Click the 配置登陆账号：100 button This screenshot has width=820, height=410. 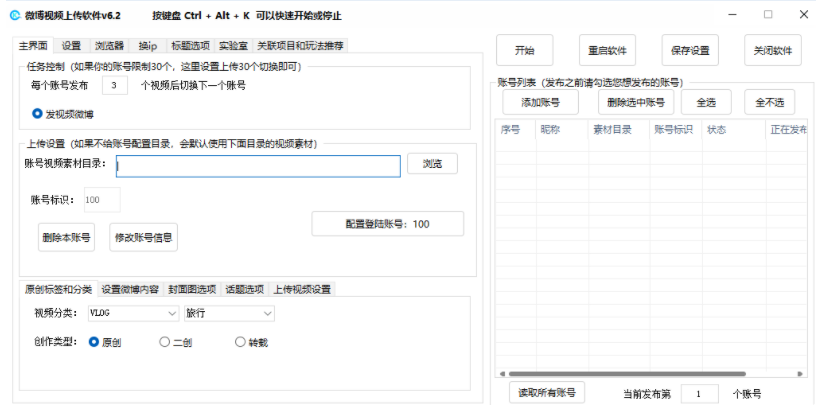(x=388, y=224)
